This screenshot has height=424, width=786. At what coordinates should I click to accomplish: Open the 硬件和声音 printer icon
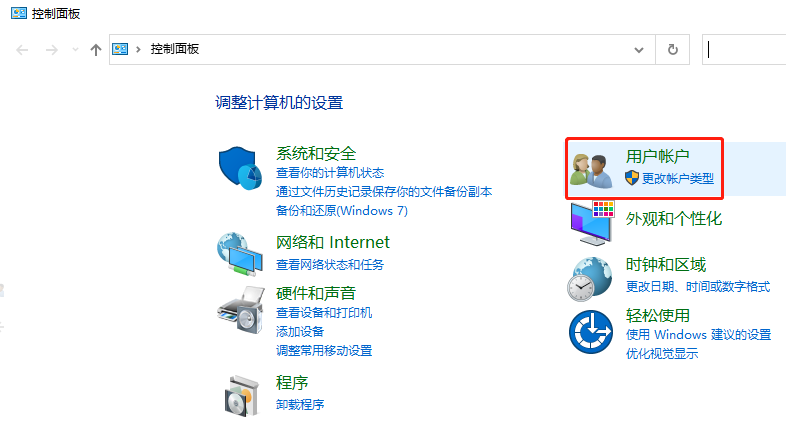point(241,310)
